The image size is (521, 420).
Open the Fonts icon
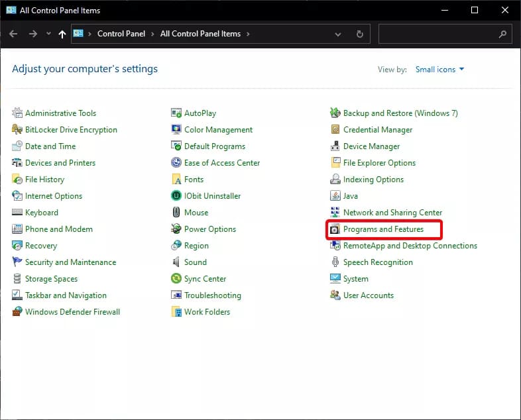176,180
